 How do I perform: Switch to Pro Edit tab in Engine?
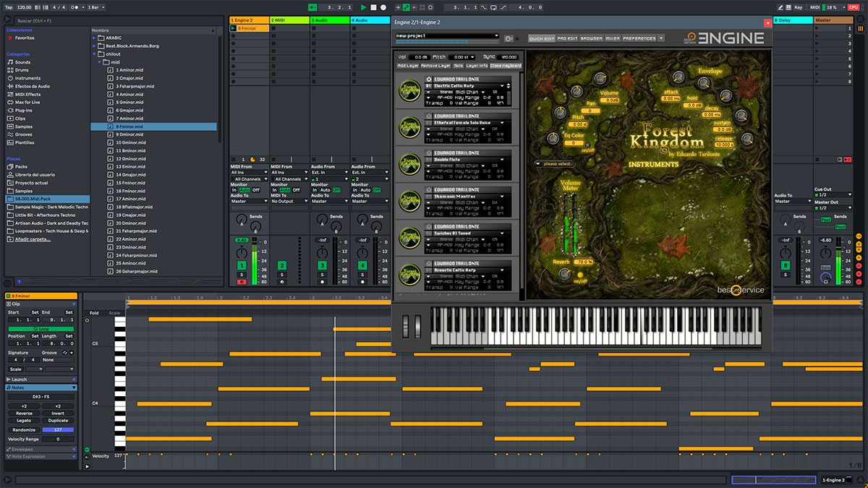coord(568,38)
